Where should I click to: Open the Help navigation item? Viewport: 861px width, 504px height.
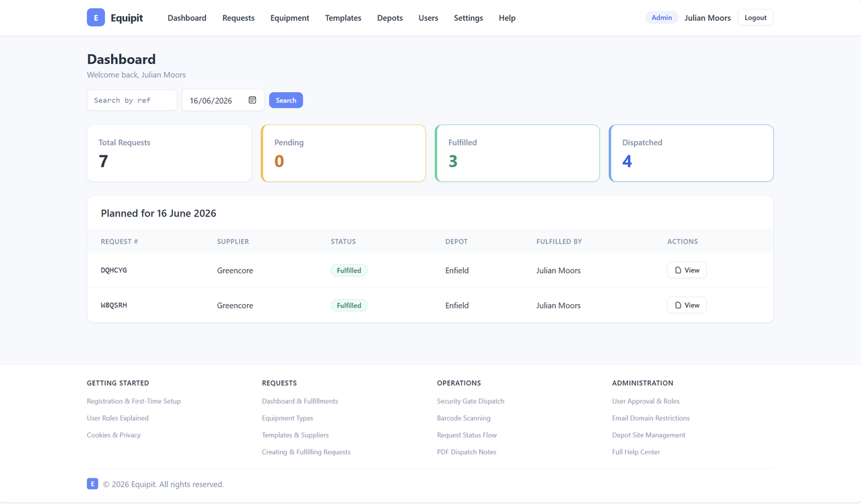(x=507, y=18)
